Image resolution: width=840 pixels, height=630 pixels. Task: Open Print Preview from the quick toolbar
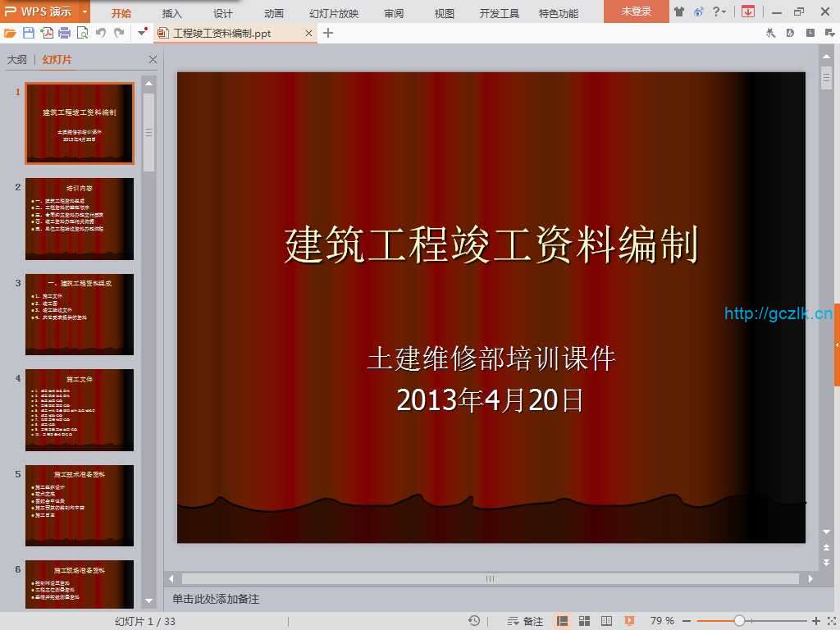(82, 33)
